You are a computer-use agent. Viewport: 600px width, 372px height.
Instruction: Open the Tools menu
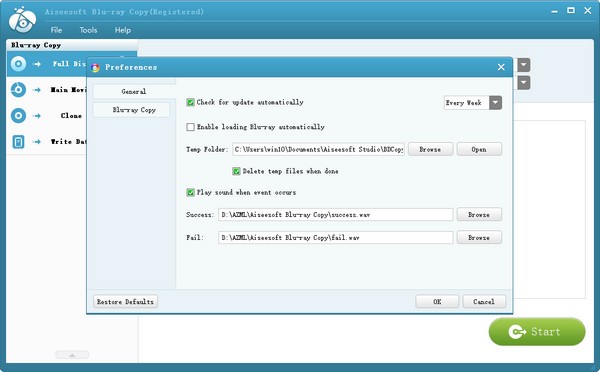pyautogui.click(x=88, y=30)
